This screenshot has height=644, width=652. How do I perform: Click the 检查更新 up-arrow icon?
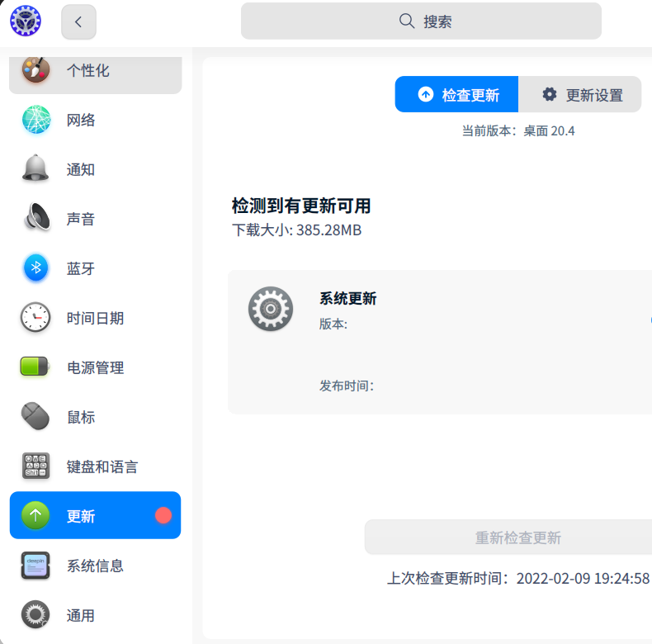pyautogui.click(x=426, y=94)
